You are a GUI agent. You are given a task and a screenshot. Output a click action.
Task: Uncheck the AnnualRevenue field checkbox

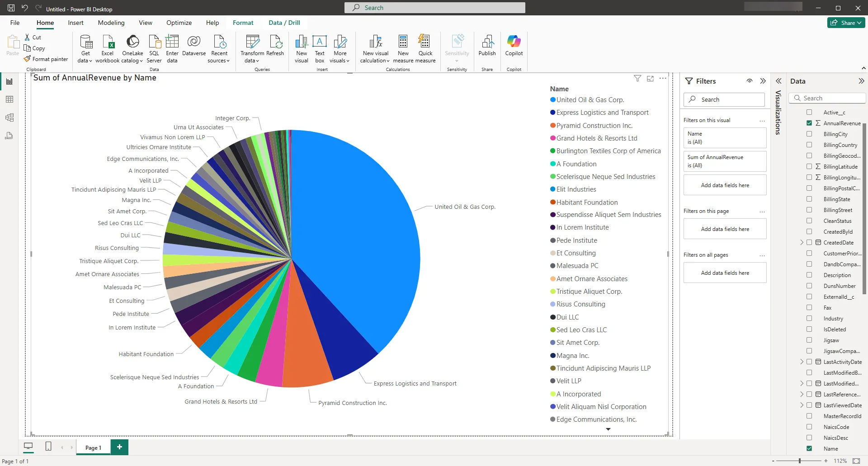[x=809, y=123]
